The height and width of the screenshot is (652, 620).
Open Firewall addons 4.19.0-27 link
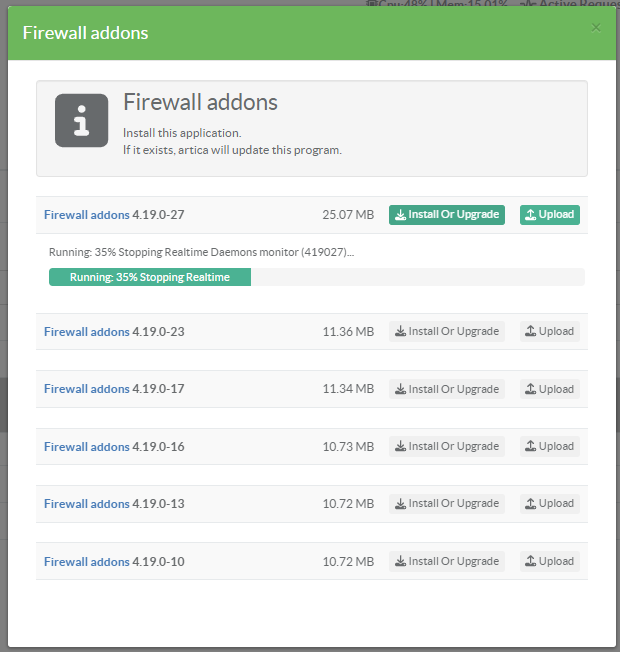point(87,215)
